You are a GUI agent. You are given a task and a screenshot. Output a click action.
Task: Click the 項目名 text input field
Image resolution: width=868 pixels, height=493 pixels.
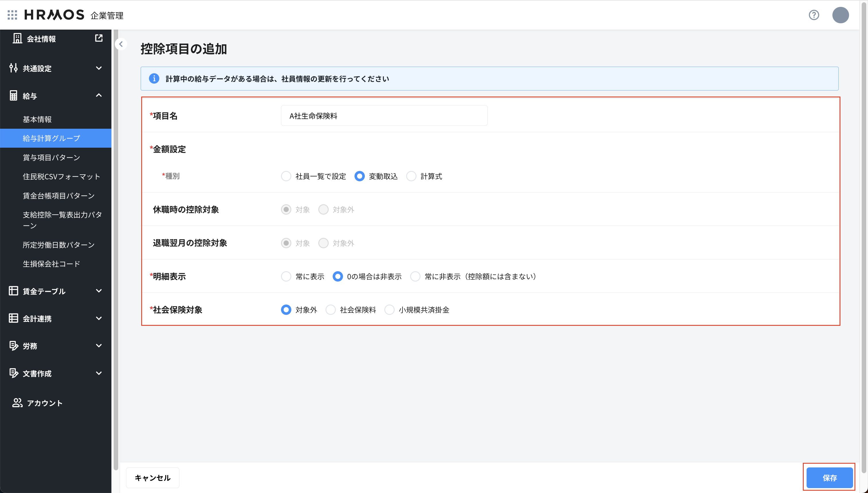click(x=384, y=115)
